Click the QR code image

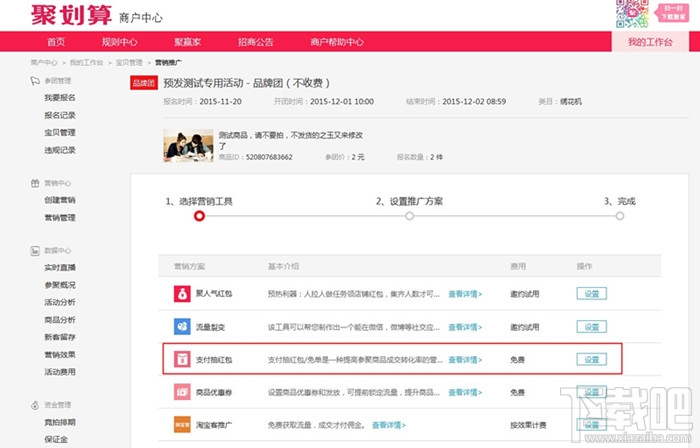point(632,14)
